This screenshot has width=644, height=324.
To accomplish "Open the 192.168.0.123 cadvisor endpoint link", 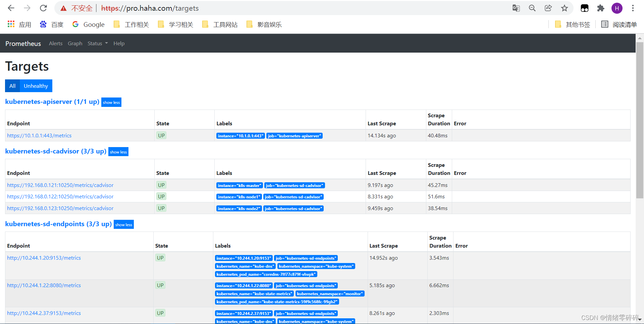I will [60, 208].
